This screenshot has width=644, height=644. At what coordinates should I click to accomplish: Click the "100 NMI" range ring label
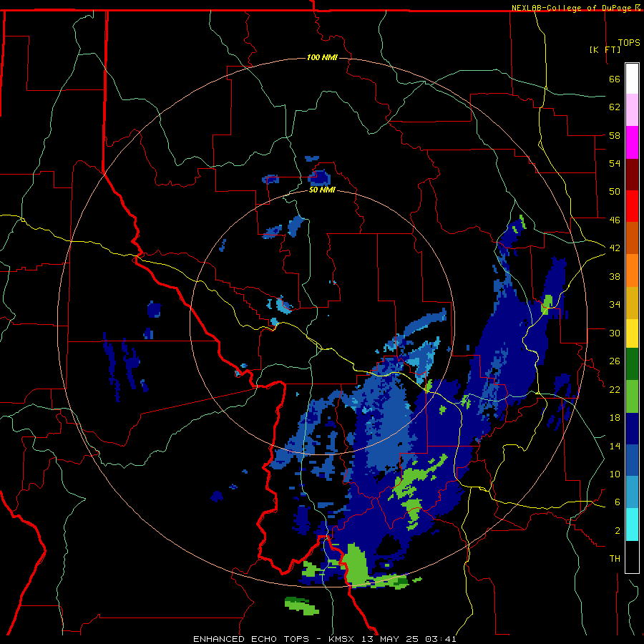[x=323, y=57]
